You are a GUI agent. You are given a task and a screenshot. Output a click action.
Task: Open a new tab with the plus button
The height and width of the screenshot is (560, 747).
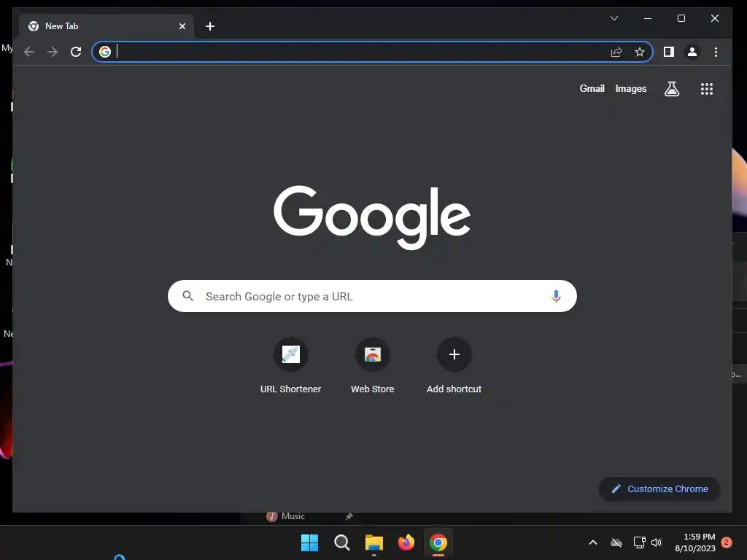pyautogui.click(x=209, y=26)
